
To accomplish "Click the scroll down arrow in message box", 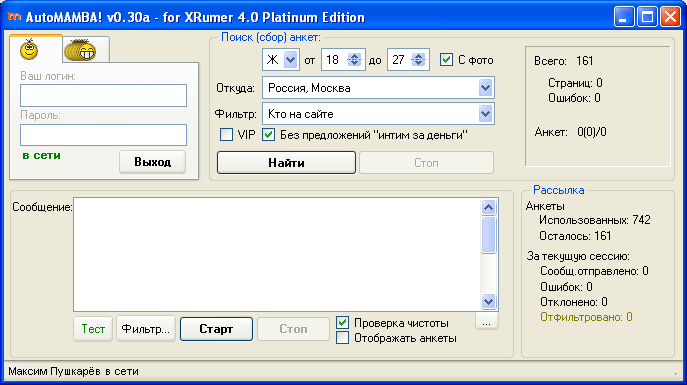I will point(488,301).
